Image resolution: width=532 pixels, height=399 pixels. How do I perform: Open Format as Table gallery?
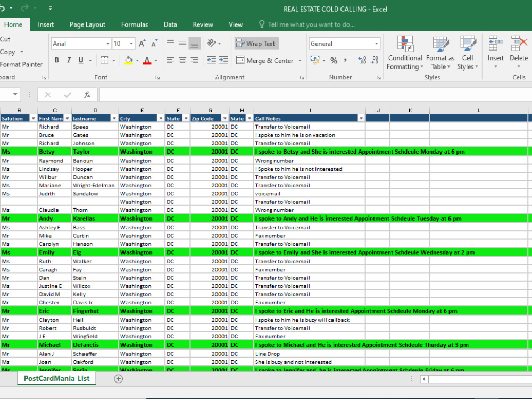click(440, 53)
